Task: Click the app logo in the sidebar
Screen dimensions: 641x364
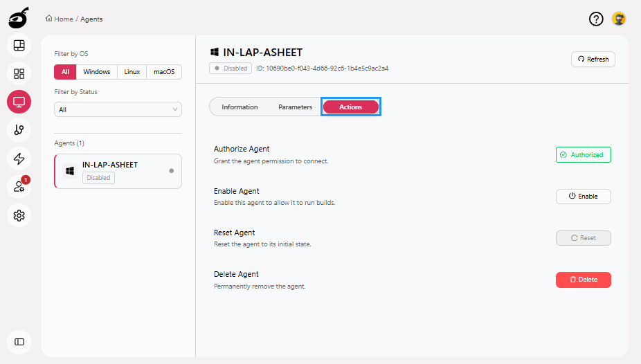Action: coord(19,17)
